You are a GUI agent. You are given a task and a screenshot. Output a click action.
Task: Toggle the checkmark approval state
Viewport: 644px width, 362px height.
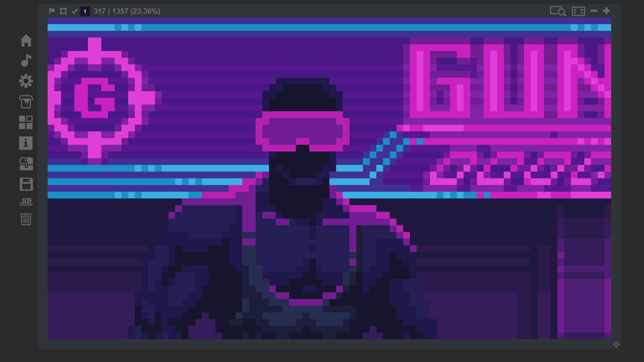point(74,11)
